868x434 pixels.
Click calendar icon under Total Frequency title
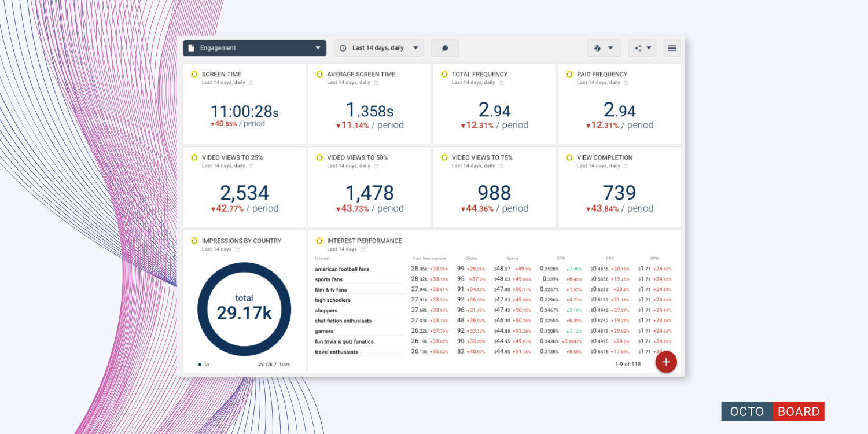click(501, 83)
